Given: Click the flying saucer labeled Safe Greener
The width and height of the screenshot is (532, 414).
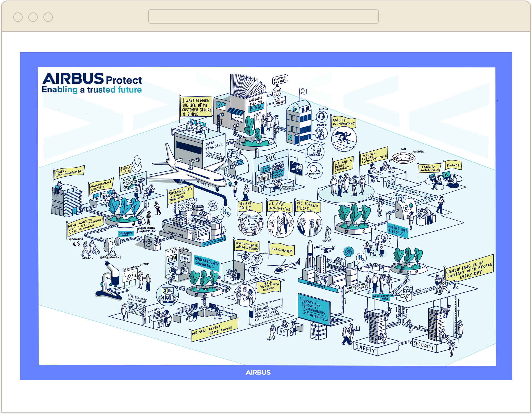Looking at the screenshot, I should pos(404,158).
